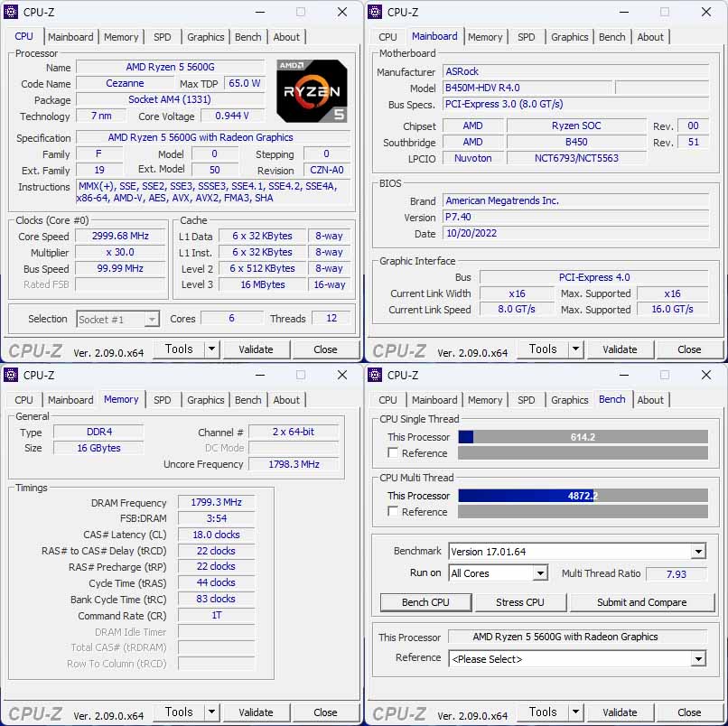Click the CPU-Z title icon in the Bench window
728x726 pixels.
(374, 375)
